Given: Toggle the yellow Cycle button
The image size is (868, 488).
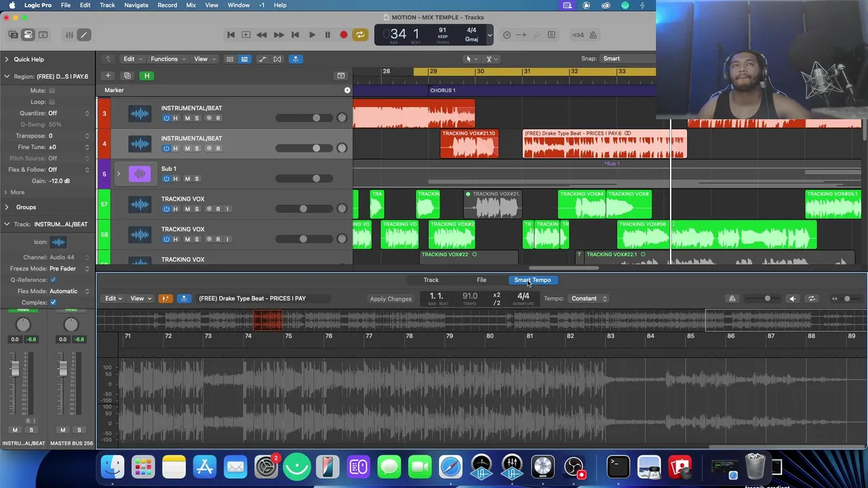Looking at the screenshot, I should pos(360,35).
